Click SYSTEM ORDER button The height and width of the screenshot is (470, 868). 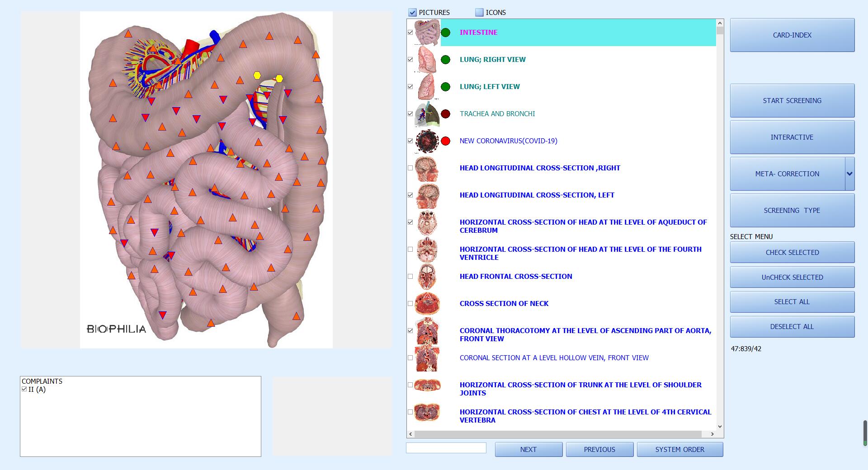coord(680,450)
